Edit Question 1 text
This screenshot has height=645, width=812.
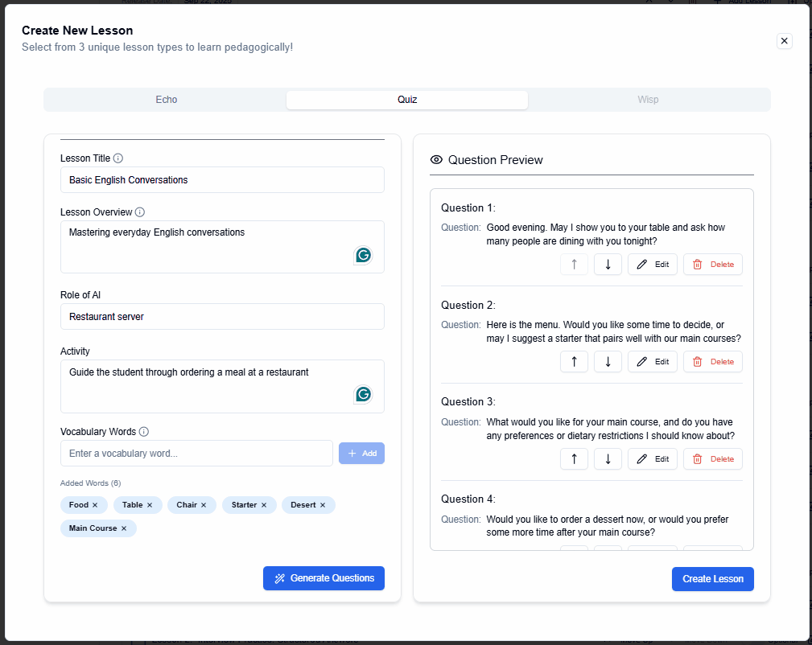pyautogui.click(x=652, y=265)
